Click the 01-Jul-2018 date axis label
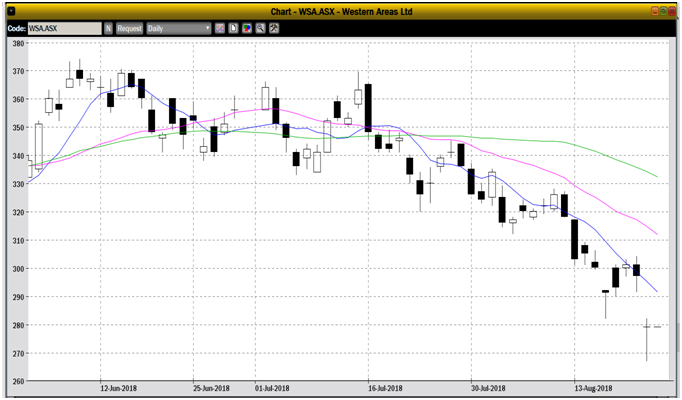 tap(272, 388)
